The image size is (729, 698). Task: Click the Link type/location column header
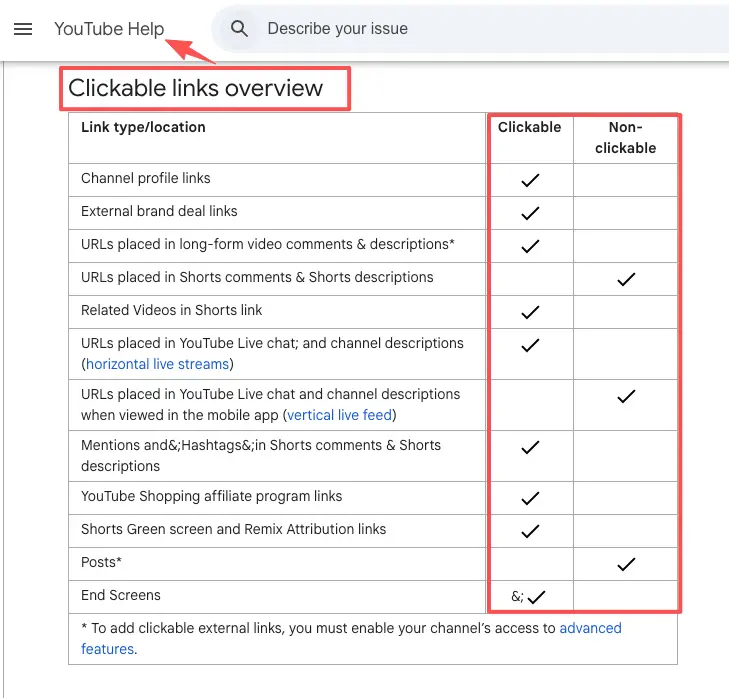[143, 127]
